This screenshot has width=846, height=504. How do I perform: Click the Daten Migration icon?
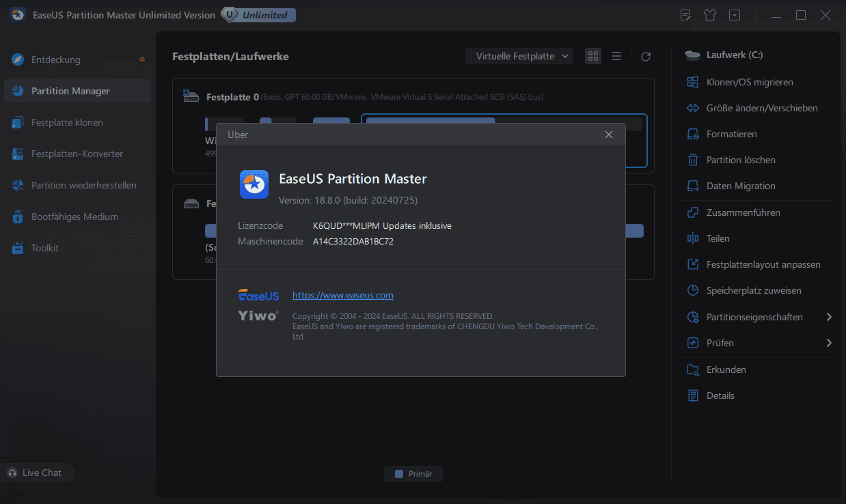pyautogui.click(x=693, y=186)
